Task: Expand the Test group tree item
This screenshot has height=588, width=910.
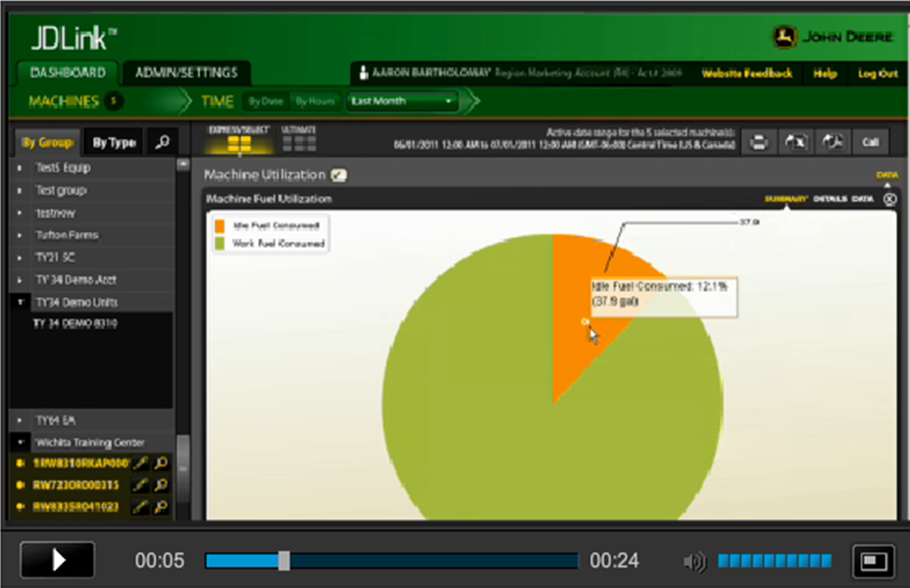Action: point(20,191)
